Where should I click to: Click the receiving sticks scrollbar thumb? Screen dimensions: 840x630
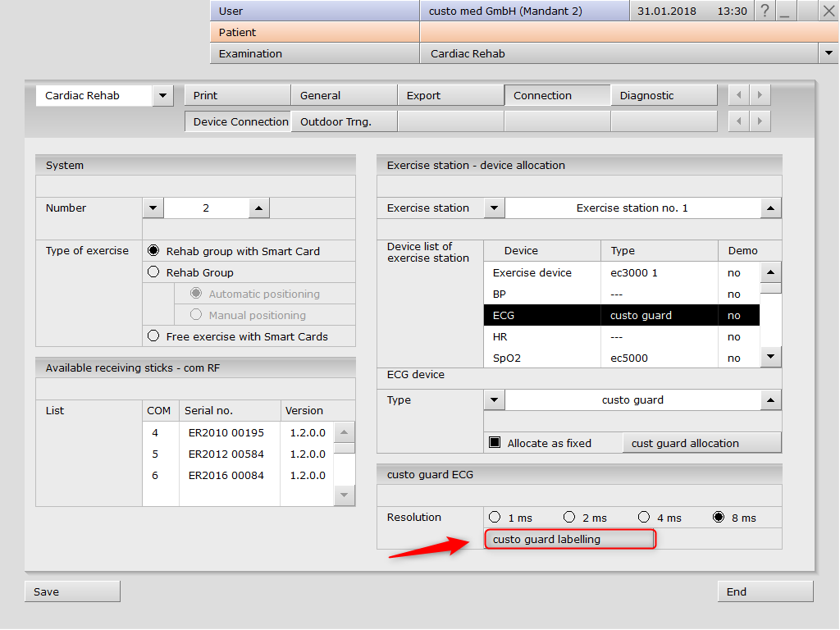coord(345,448)
